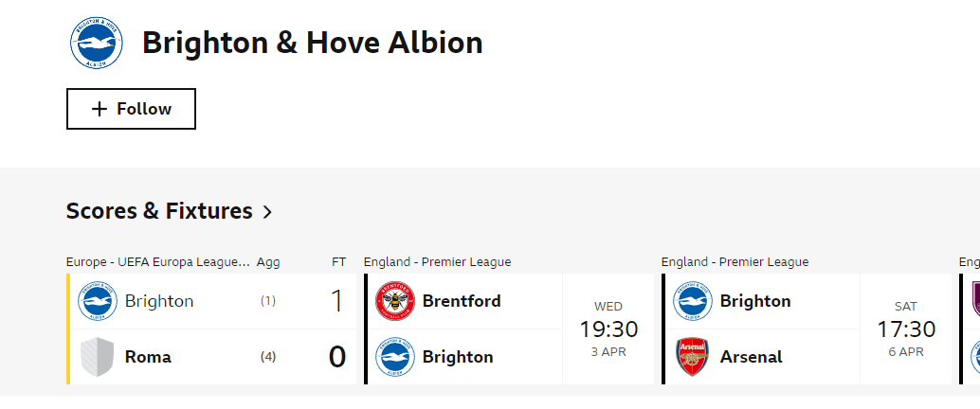This screenshot has width=980, height=409.
Task: Open the Roma team name in result card
Action: [148, 357]
